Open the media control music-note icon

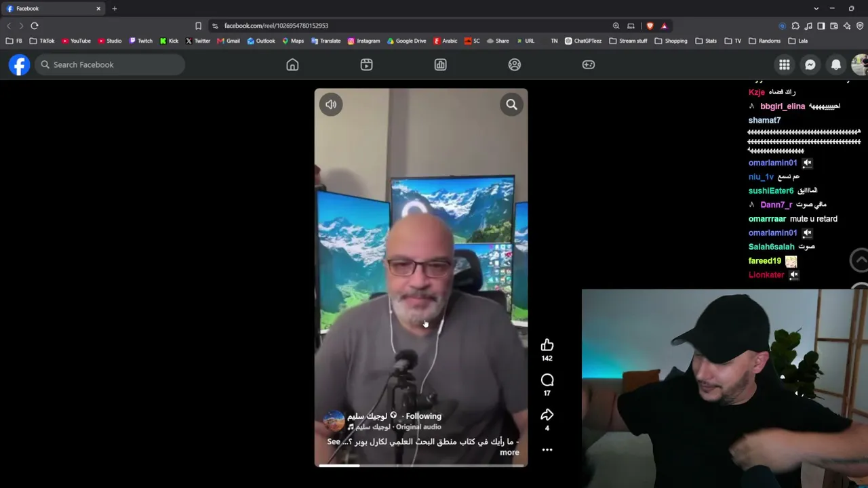[x=808, y=26]
